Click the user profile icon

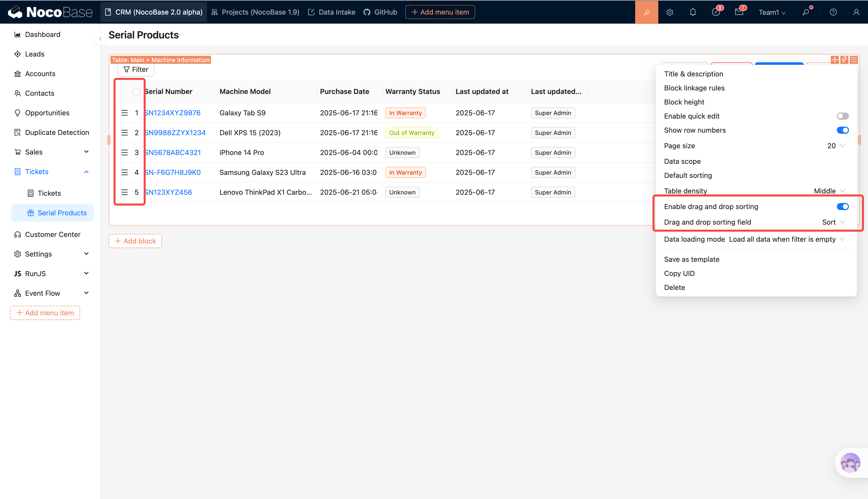856,12
